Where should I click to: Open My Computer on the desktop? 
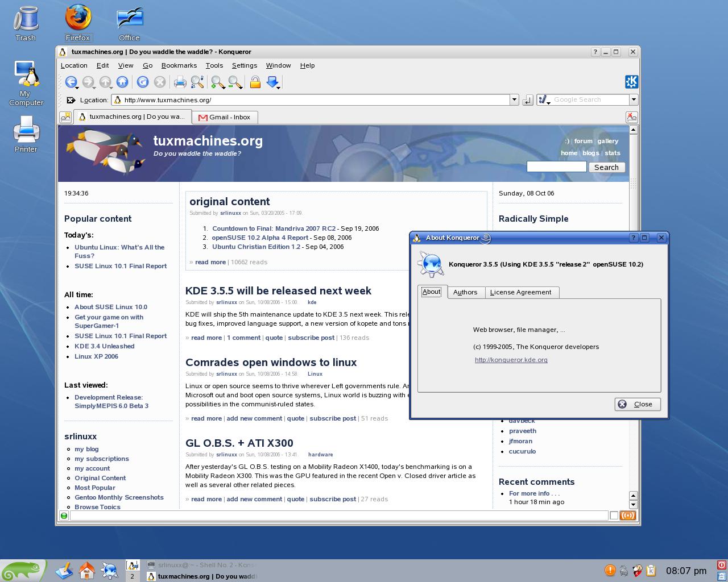coord(26,83)
